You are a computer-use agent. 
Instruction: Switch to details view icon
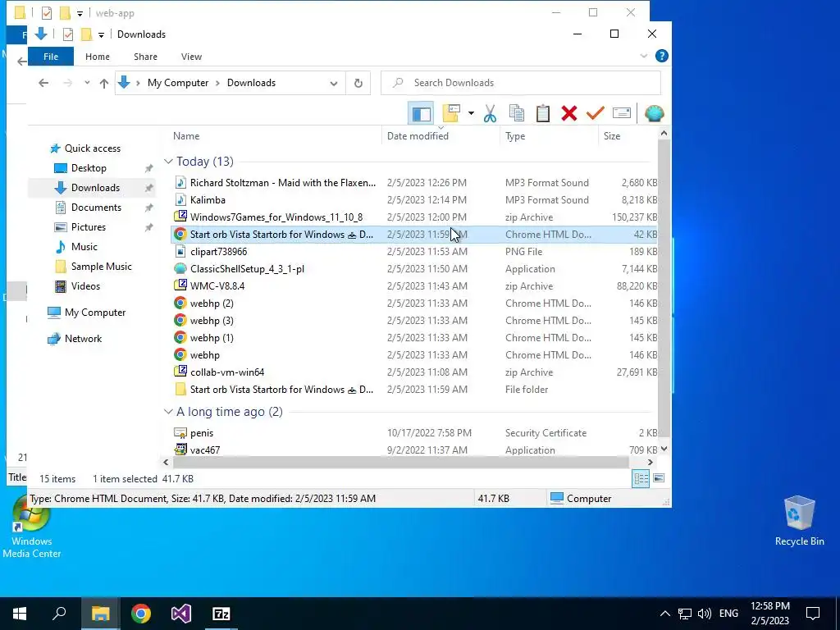641,478
